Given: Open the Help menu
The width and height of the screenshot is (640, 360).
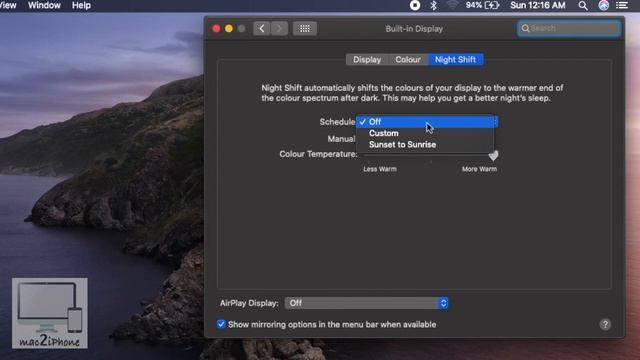Looking at the screenshot, I should 81,5.
